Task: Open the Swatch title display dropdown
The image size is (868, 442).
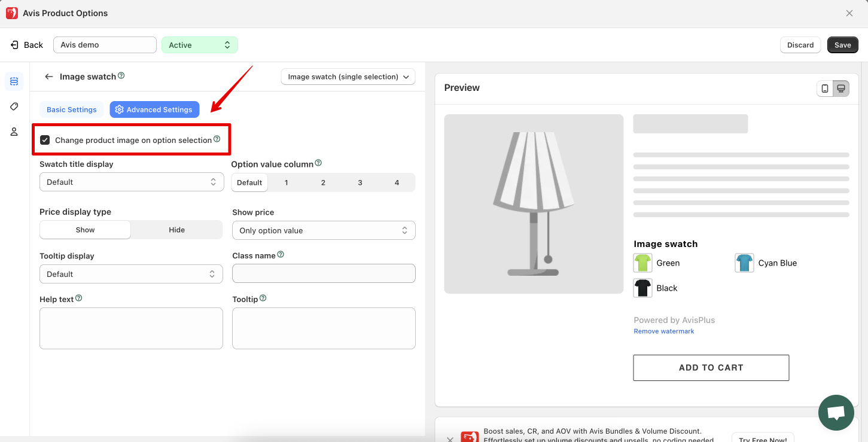Action: point(131,182)
